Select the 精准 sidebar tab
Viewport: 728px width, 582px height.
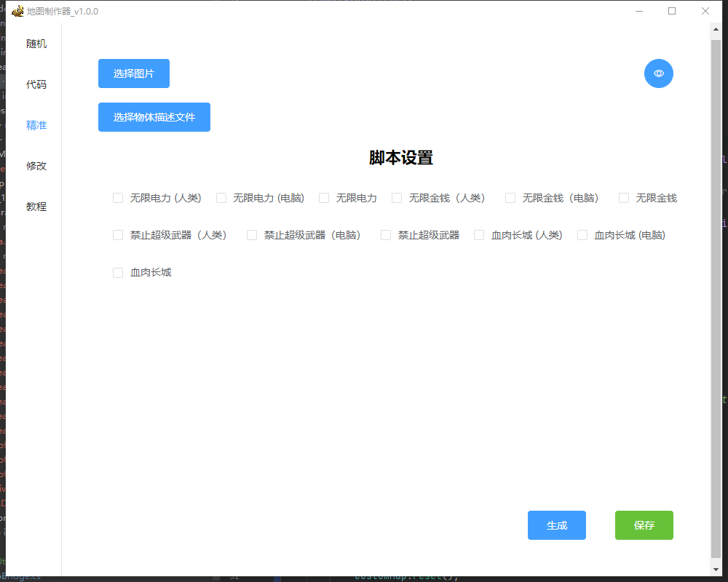pyautogui.click(x=36, y=125)
